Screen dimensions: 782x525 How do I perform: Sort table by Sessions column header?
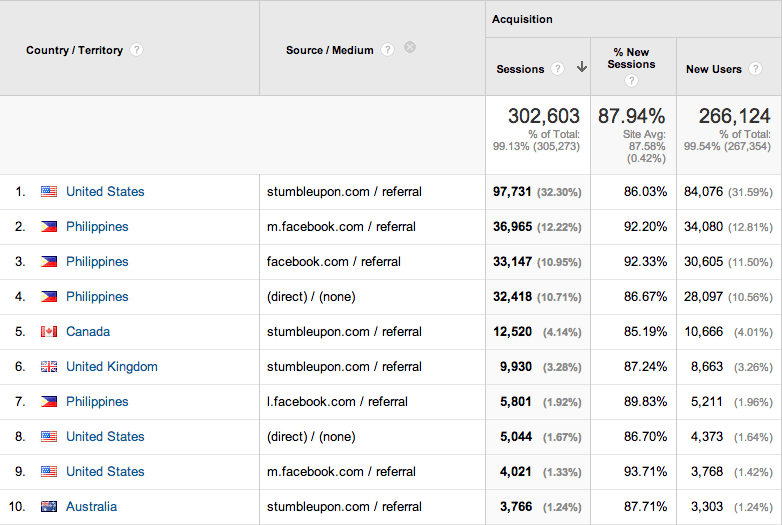pyautogui.click(x=520, y=69)
